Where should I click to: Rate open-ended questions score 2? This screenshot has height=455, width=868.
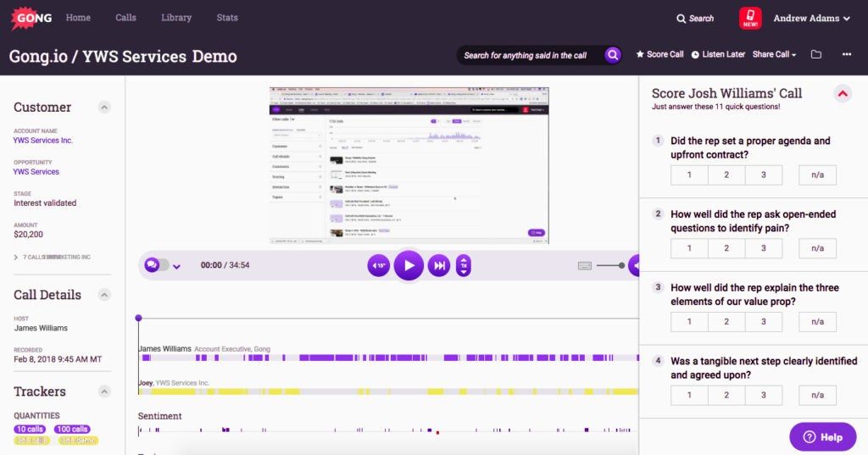coord(726,248)
